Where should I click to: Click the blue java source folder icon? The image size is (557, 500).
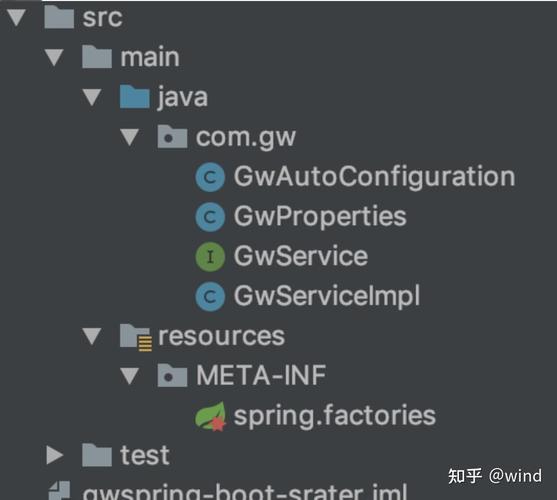135,97
